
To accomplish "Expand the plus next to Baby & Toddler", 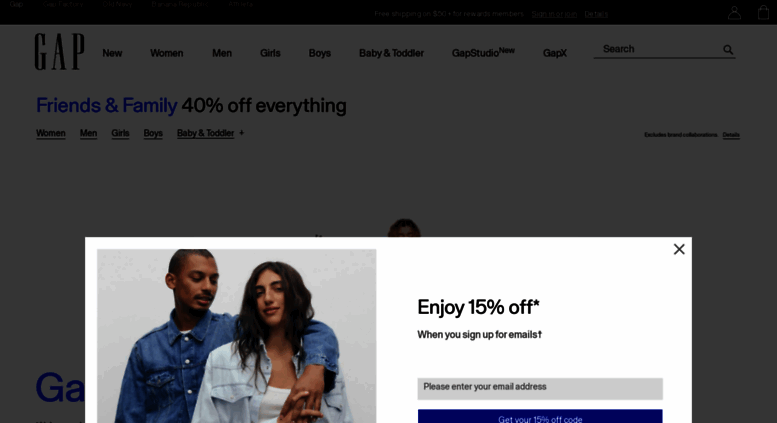I will point(242,133).
